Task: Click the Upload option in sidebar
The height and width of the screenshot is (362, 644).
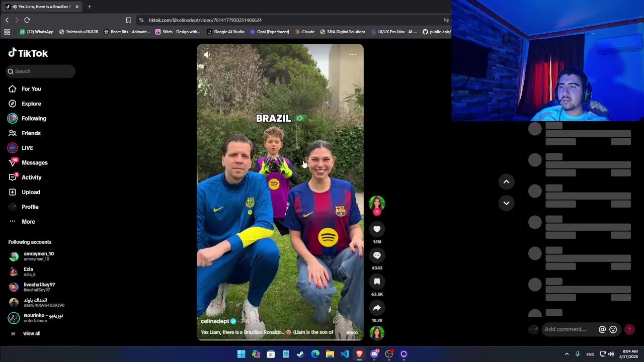Action: click(24, 192)
